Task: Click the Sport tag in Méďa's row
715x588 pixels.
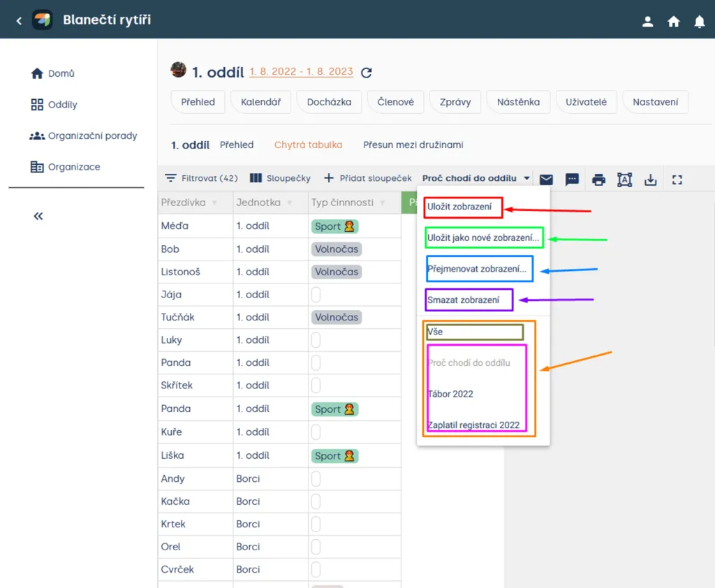Action: pos(334,226)
